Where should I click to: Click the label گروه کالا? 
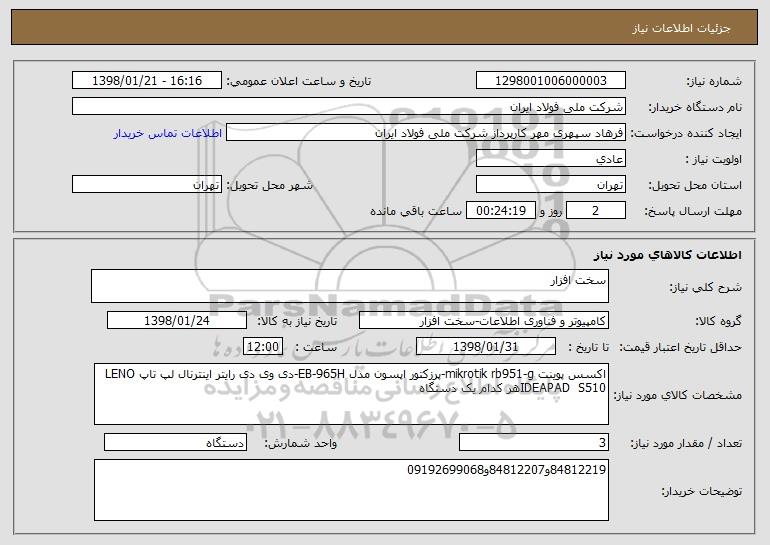[x=718, y=321]
